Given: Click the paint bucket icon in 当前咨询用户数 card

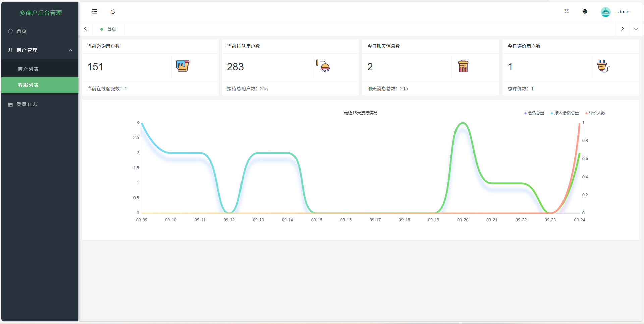Looking at the screenshot, I should (x=183, y=66).
